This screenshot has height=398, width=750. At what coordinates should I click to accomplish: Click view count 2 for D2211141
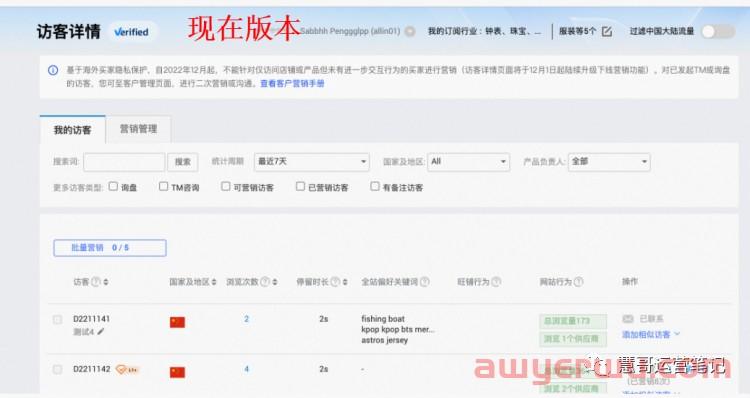click(x=246, y=319)
